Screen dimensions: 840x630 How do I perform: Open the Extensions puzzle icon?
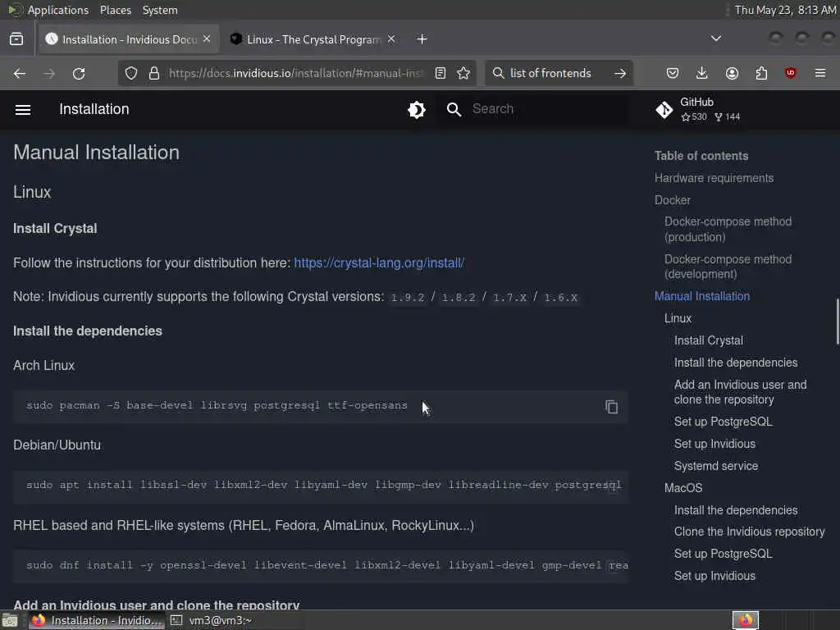(761, 73)
